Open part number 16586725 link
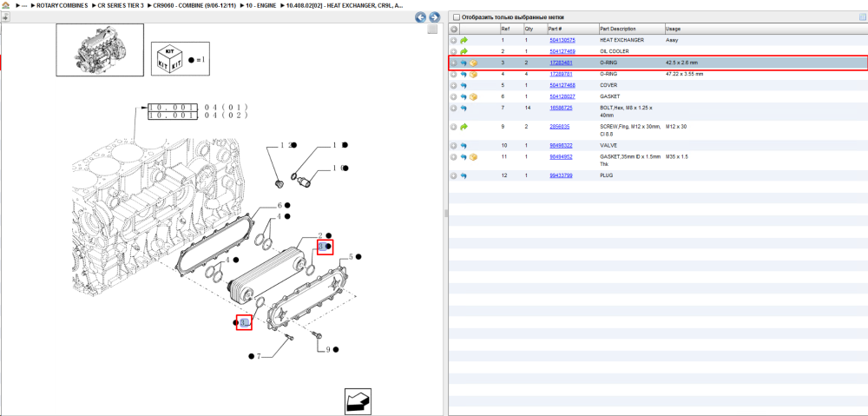The height and width of the screenshot is (416, 868). [561, 108]
